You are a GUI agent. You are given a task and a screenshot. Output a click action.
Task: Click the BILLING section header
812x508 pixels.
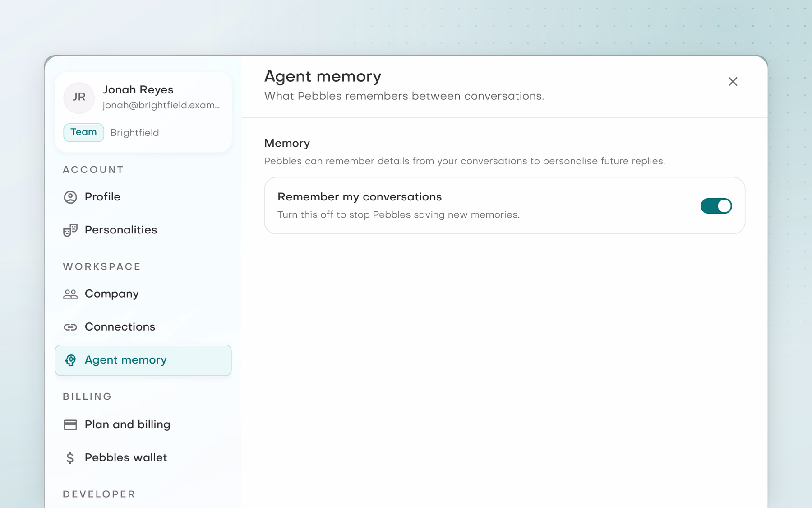88,397
